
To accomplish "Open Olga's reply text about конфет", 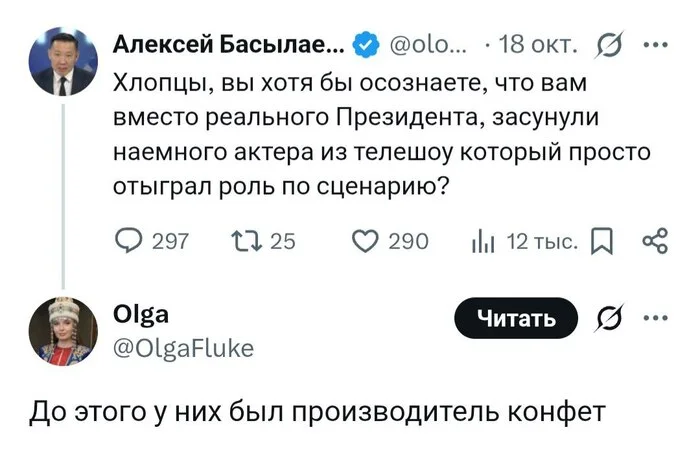I will (x=316, y=413).
